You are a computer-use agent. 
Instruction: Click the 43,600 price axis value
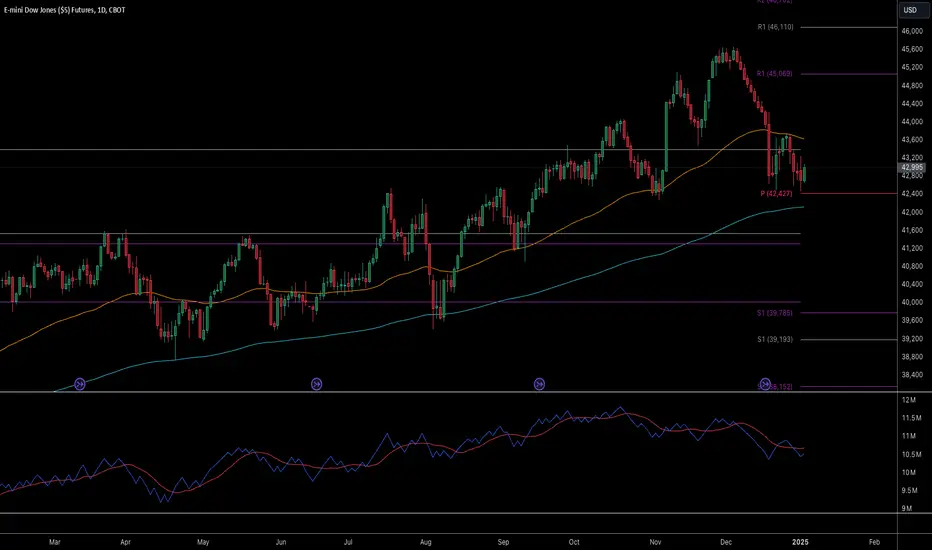click(912, 140)
